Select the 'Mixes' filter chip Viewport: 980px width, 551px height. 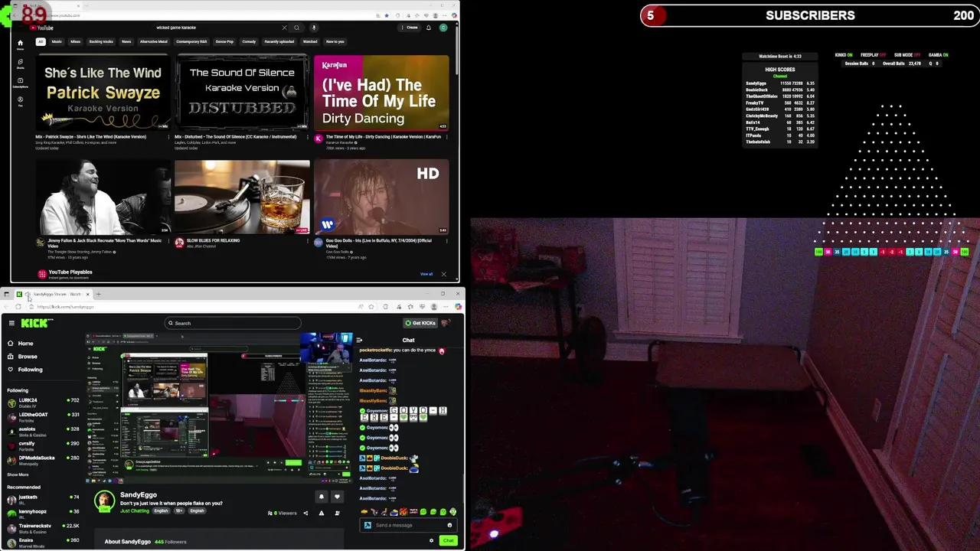pos(76,41)
